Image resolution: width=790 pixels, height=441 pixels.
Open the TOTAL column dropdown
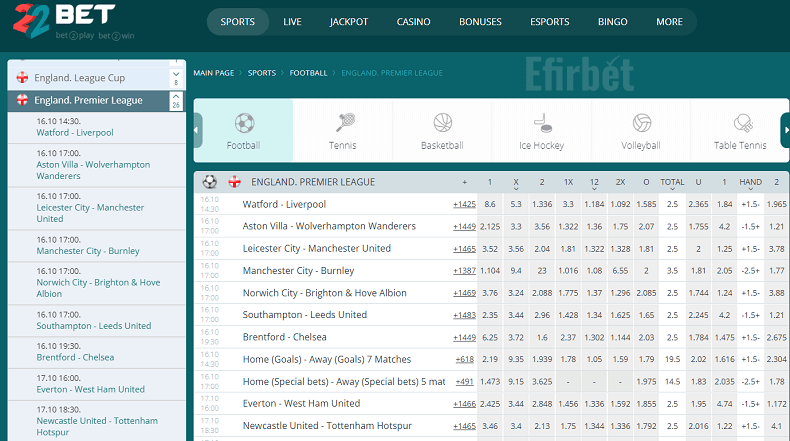[672, 184]
